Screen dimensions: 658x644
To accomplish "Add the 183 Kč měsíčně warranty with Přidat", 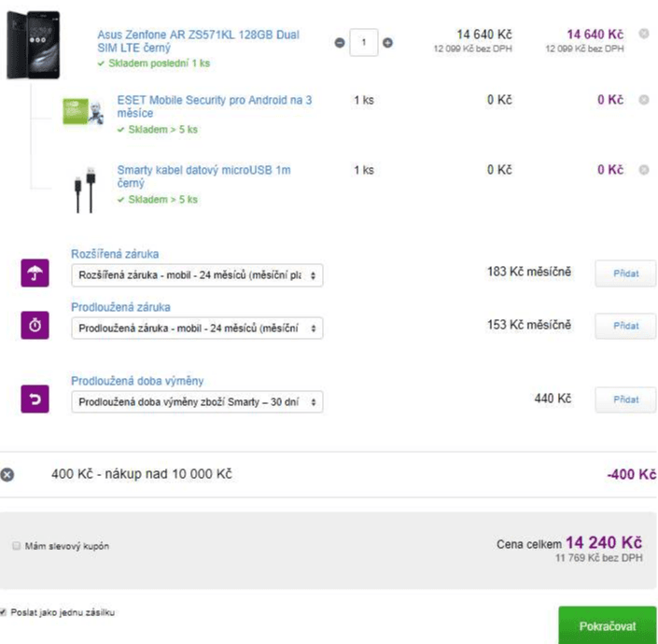I will pyautogui.click(x=625, y=273).
